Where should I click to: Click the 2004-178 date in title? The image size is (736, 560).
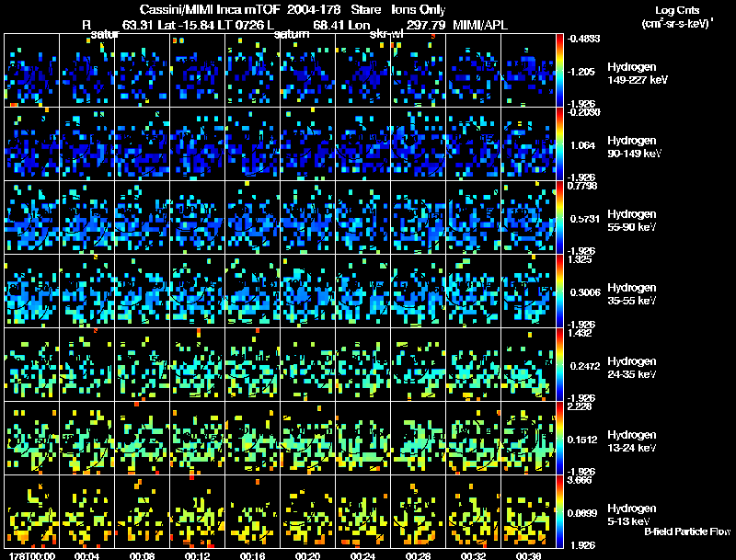click(314, 10)
